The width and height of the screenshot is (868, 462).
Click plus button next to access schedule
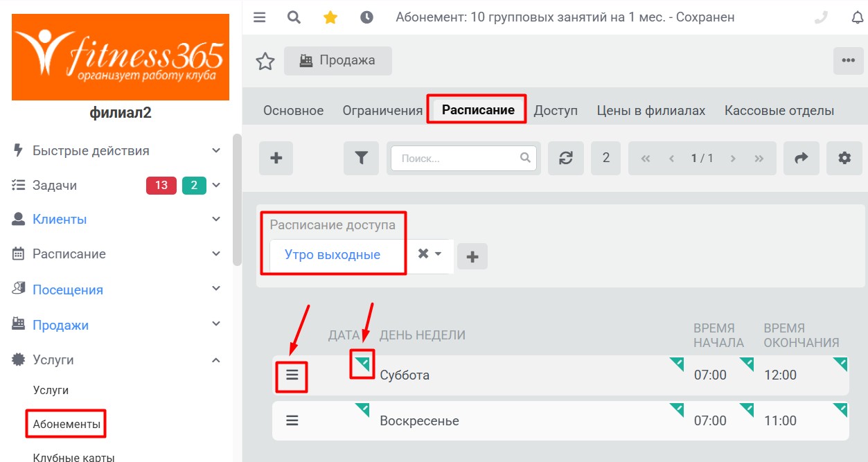pyautogui.click(x=472, y=256)
